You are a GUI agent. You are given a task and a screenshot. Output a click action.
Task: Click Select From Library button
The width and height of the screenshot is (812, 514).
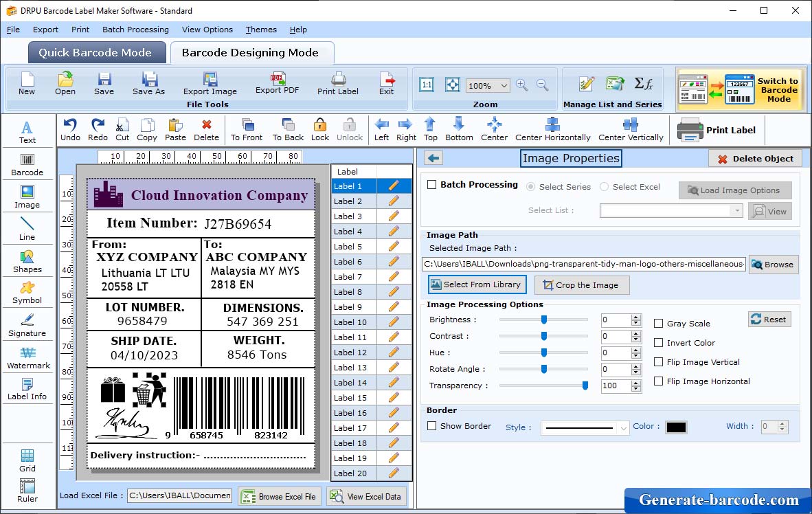(x=477, y=284)
